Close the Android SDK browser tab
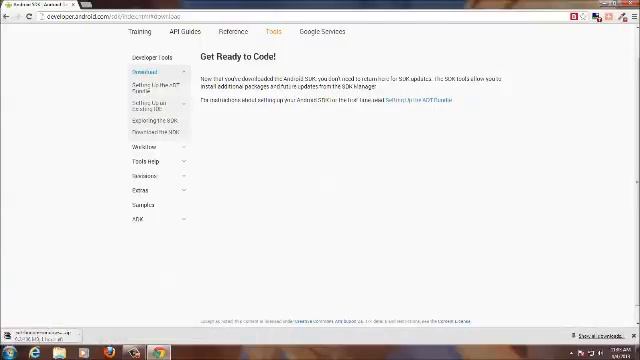This screenshot has height=360, width=640. pyautogui.click(x=73, y=4)
